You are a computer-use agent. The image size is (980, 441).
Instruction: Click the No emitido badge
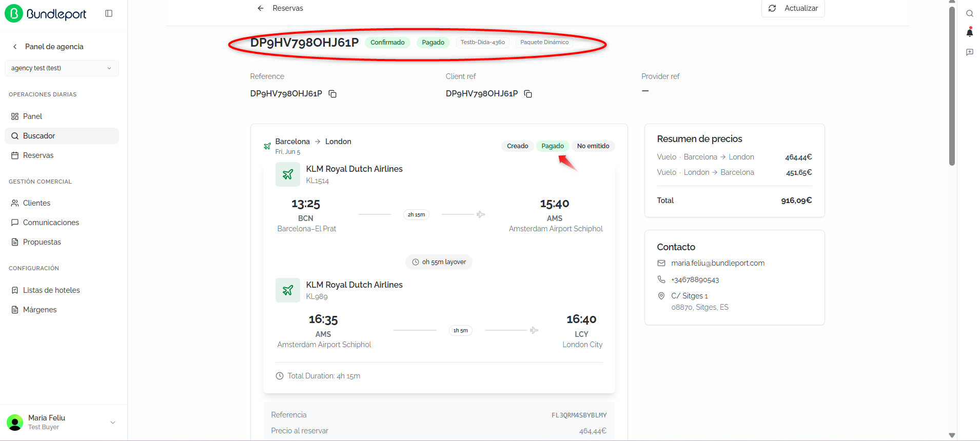(x=593, y=146)
